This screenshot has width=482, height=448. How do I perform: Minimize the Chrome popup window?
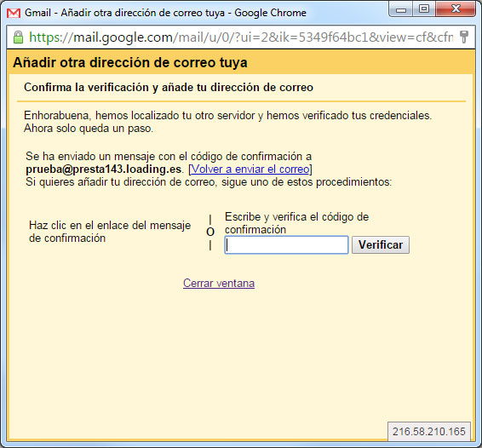(x=401, y=9)
